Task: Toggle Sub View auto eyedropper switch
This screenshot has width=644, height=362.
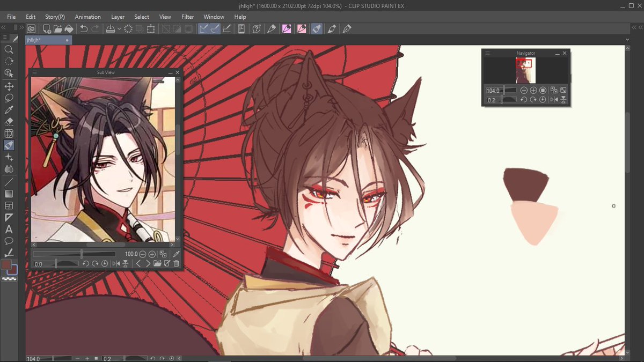Action: [x=176, y=254]
